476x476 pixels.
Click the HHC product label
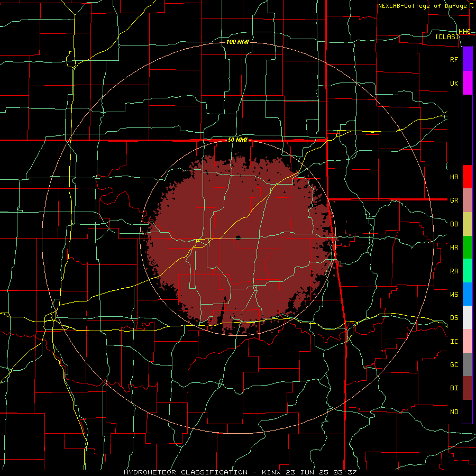(465, 32)
